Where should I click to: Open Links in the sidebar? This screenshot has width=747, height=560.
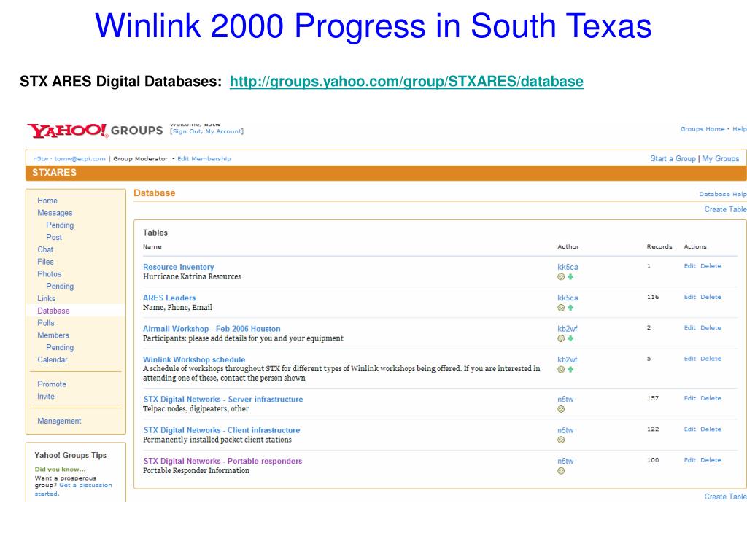pyautogui.click(x=46, y=298)
